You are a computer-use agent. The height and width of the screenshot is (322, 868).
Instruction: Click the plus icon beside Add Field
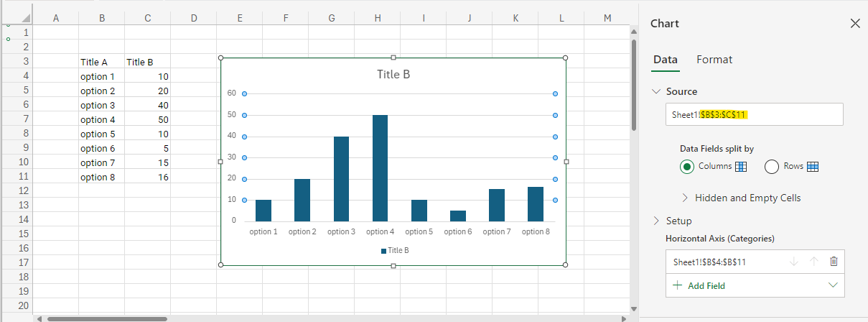coord(676,285)
